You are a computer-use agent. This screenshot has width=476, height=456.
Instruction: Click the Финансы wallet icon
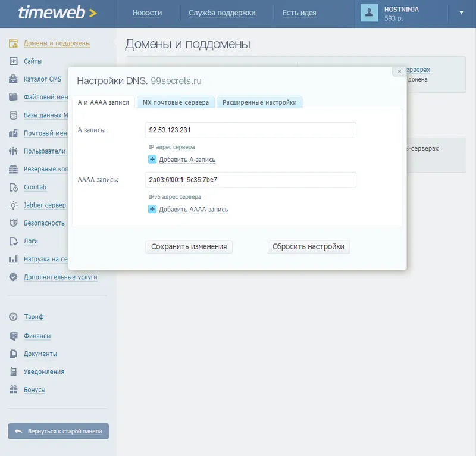pos(13,336)
